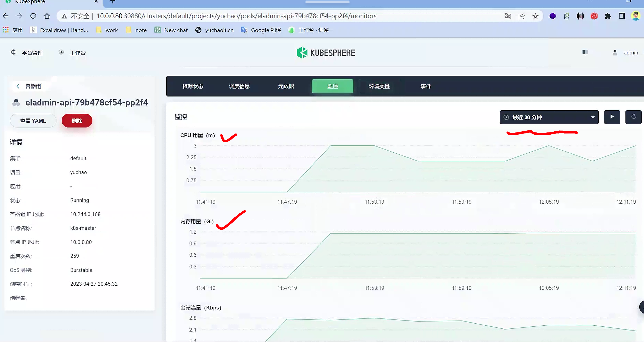Open the 事件 events tab
The height and width of the screenshot is (342, 644).
click(x=425, y=86)
